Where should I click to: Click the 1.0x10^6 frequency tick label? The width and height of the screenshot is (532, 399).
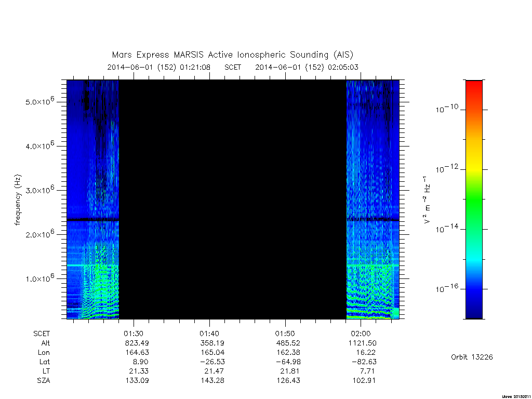pyautogui.click(x=39, y=277)
